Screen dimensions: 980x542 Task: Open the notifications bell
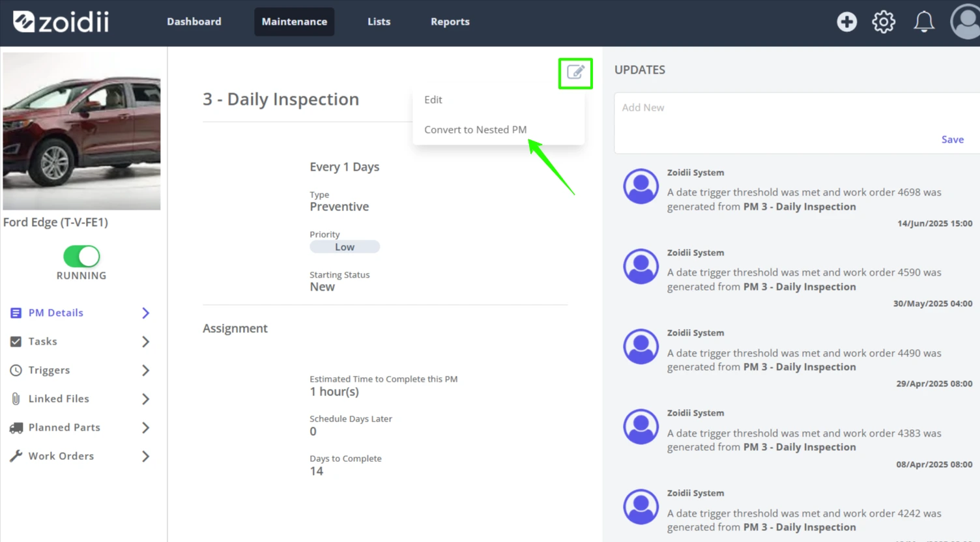(923, 21)
